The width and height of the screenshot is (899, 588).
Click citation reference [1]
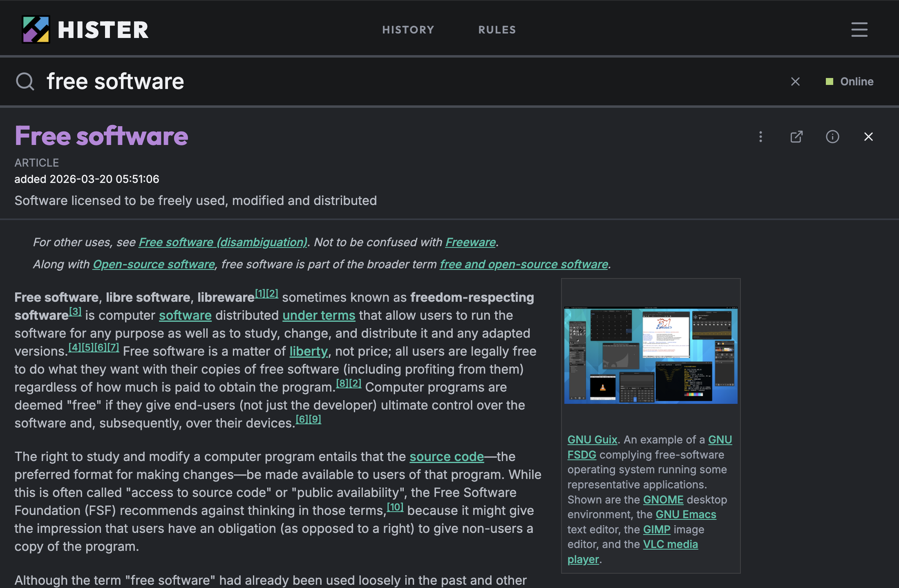click(x=261, y=294)
